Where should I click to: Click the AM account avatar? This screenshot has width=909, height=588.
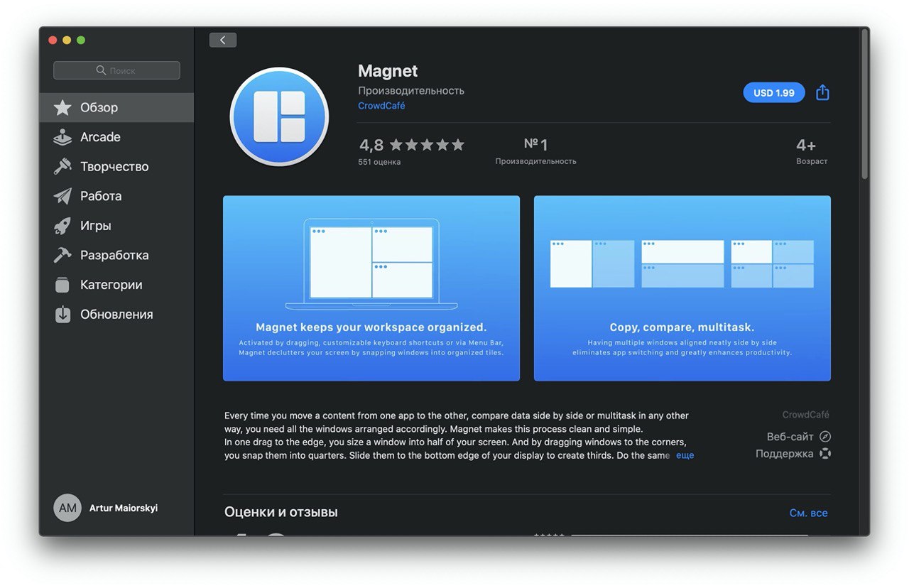[x=67, y=508]
